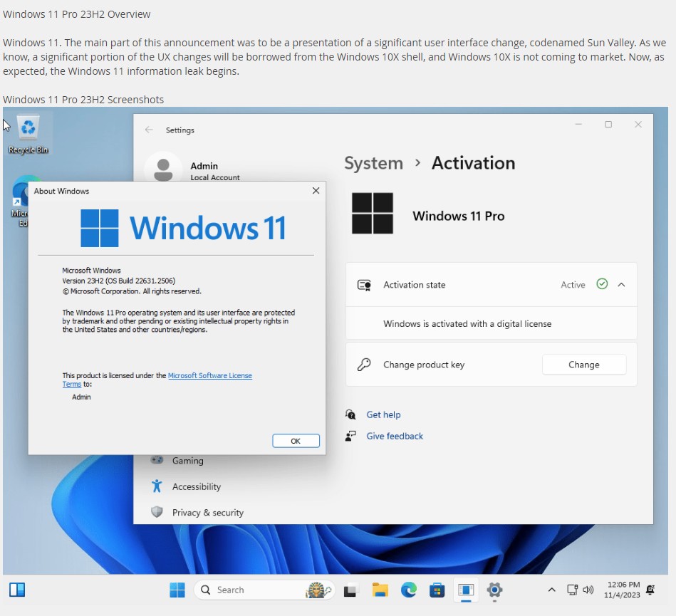Show hidden system tray icons
Screen dimensions: 676x616
pos(551,590)
